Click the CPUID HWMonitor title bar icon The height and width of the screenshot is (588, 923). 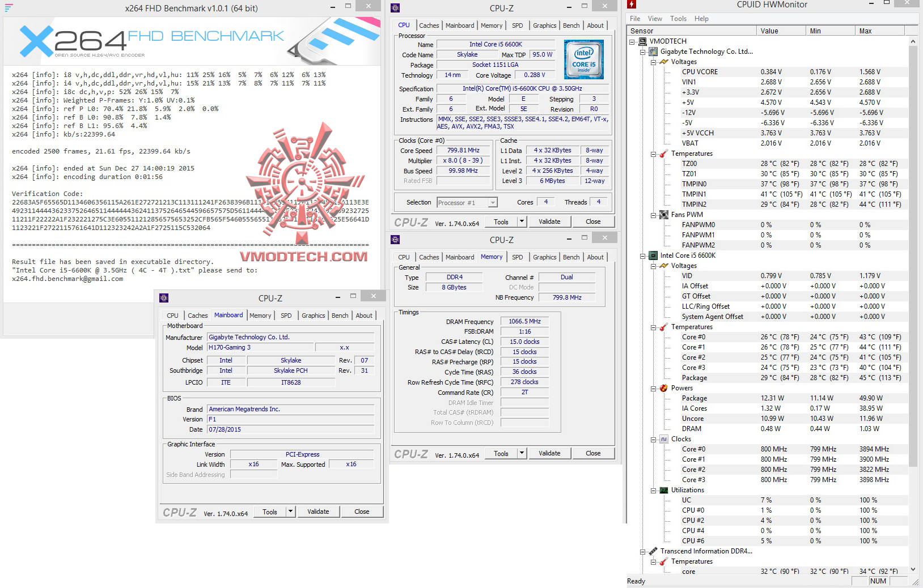point(632,5)
